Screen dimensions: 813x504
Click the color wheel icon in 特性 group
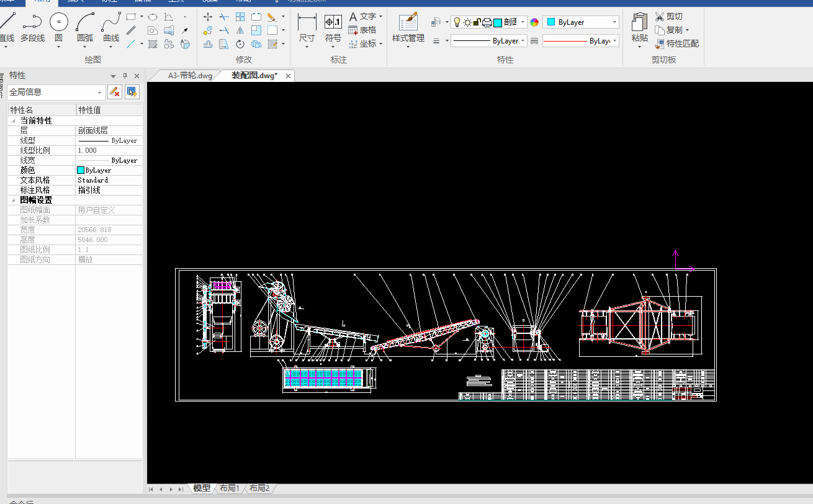(x=534, y=22)
